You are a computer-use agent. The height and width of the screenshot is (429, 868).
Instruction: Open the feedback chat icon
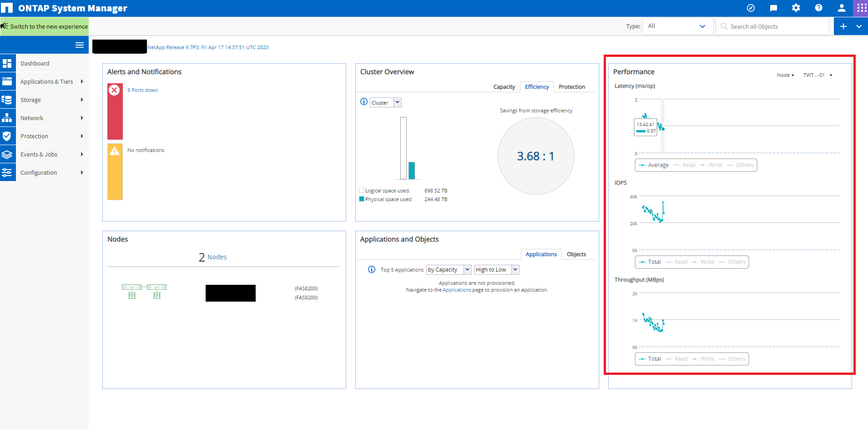click(x=773, y=8)
